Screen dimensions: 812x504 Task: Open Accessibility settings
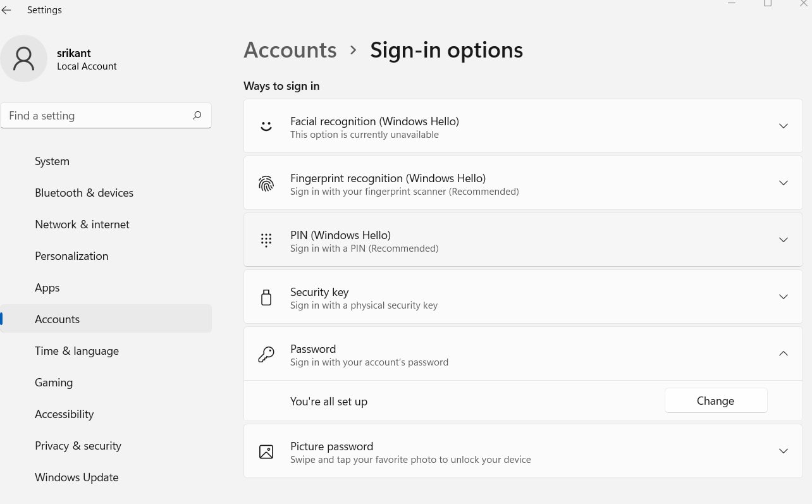point(106,414)
